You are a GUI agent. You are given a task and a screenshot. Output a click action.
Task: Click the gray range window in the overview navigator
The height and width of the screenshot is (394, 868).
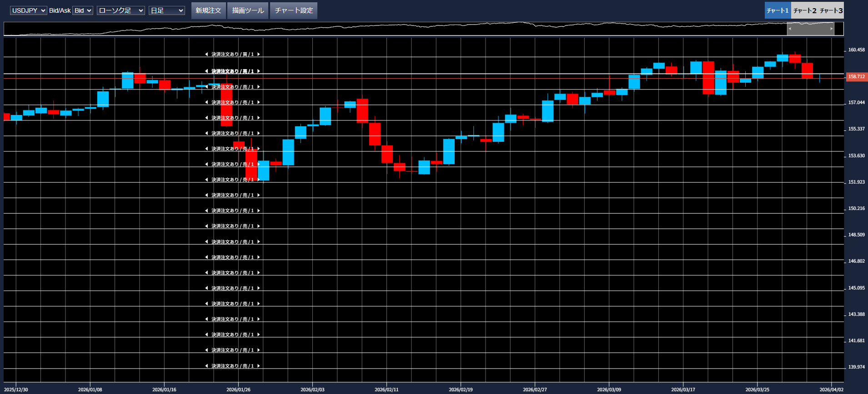pos(811,29)
